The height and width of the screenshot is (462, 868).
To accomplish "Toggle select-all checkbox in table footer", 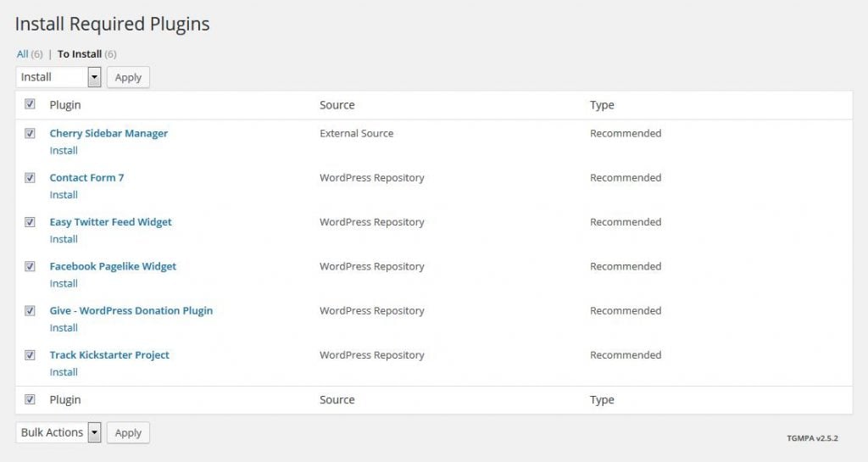I will tap(31, 399).
